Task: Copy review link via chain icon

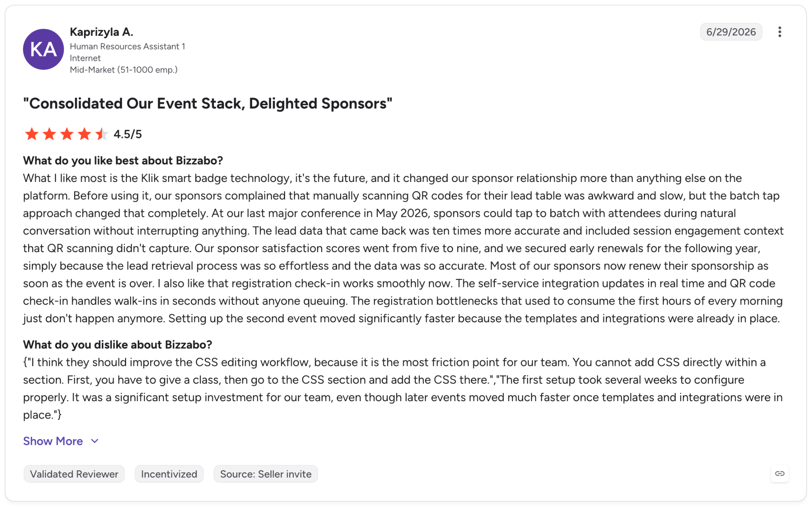Action: coord(779,473)
